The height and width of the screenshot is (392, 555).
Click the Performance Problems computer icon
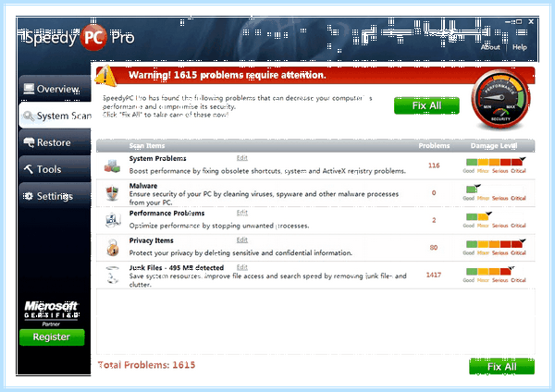coord(113,220)
